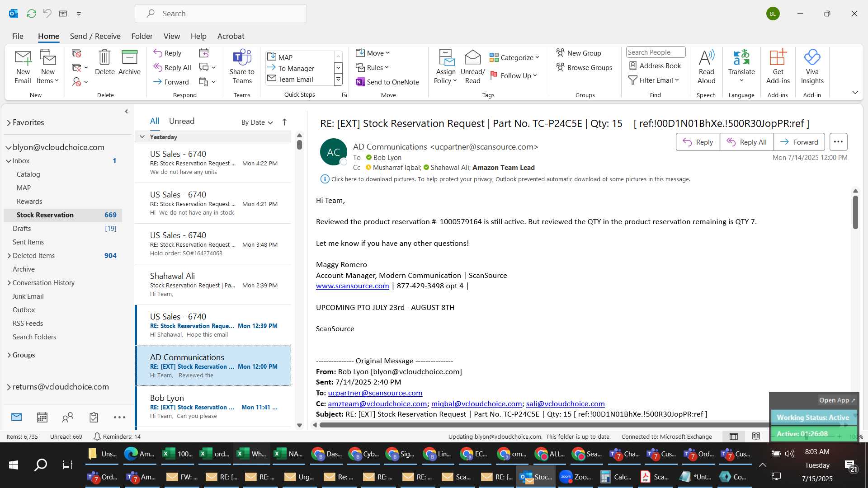The image size is (868, 488).
Task: Expand the Groups section
Action: [x=9, y=355]
